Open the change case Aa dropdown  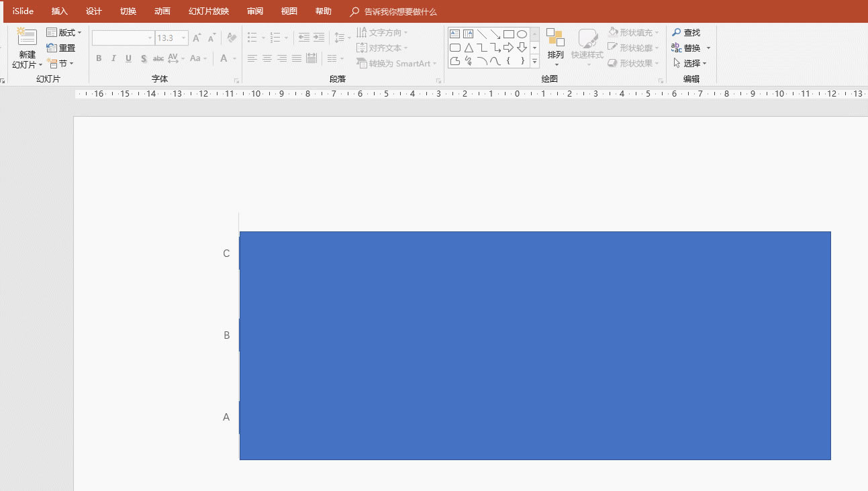click(199, 58)
